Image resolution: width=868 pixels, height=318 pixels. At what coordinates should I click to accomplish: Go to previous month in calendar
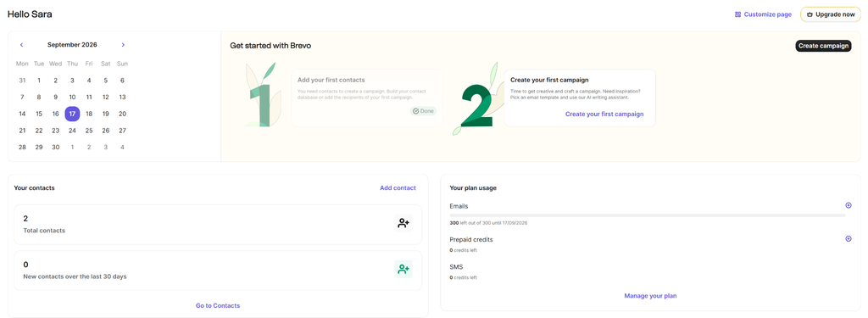pyautogui.click(x=21, y=45)
